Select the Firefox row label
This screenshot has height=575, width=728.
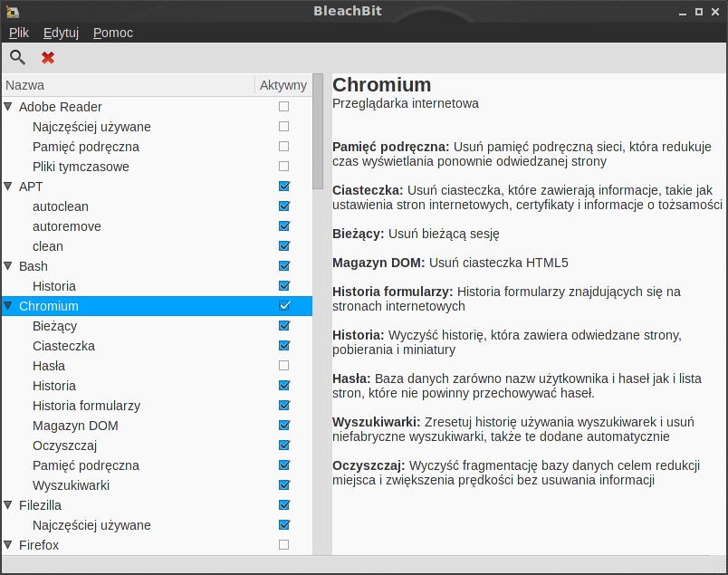tap(39, 545)
